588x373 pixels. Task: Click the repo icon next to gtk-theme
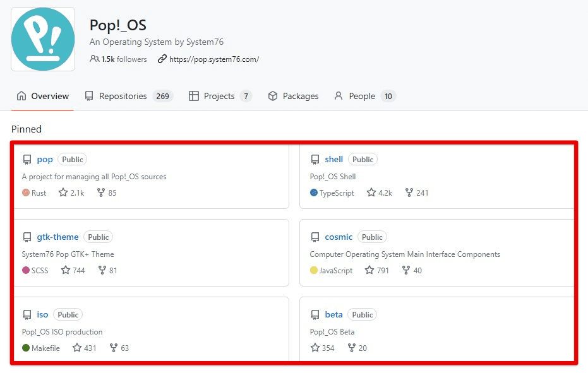pos(27,237)
